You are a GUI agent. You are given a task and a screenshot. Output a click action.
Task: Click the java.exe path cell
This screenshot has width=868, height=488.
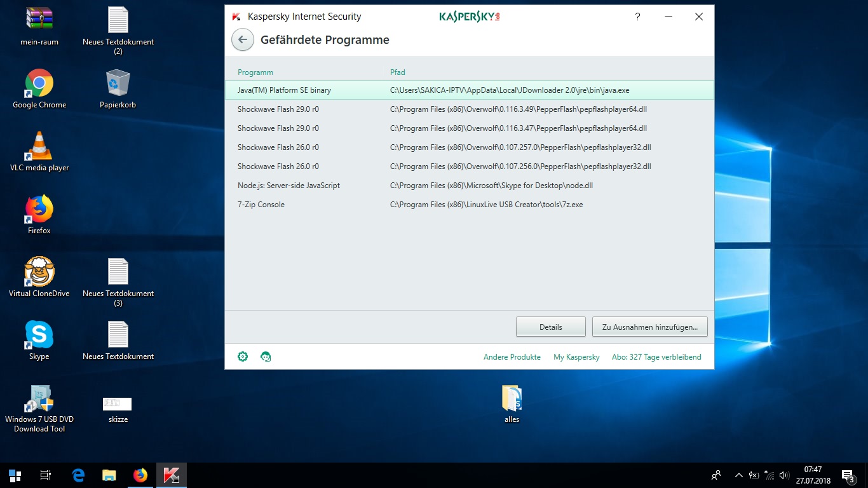[x=510, y=90]
